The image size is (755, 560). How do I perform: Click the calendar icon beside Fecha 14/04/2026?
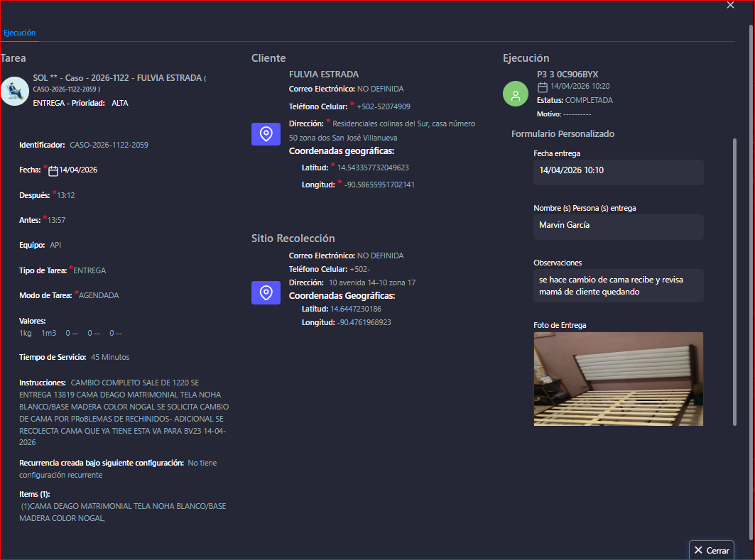(x=53, y=170)
